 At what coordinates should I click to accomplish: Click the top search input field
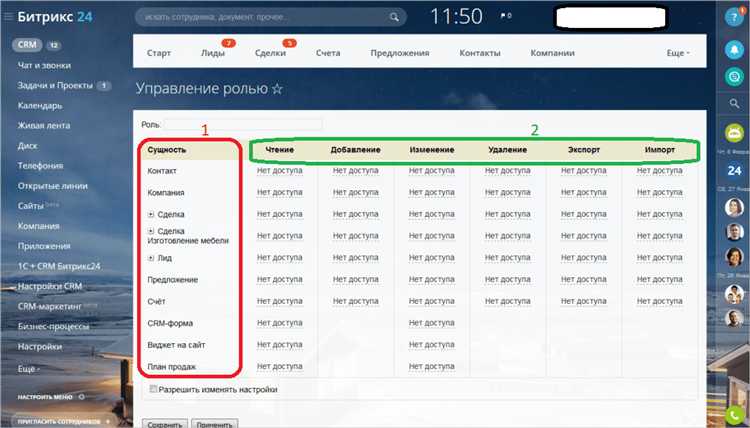coord(271,17)
